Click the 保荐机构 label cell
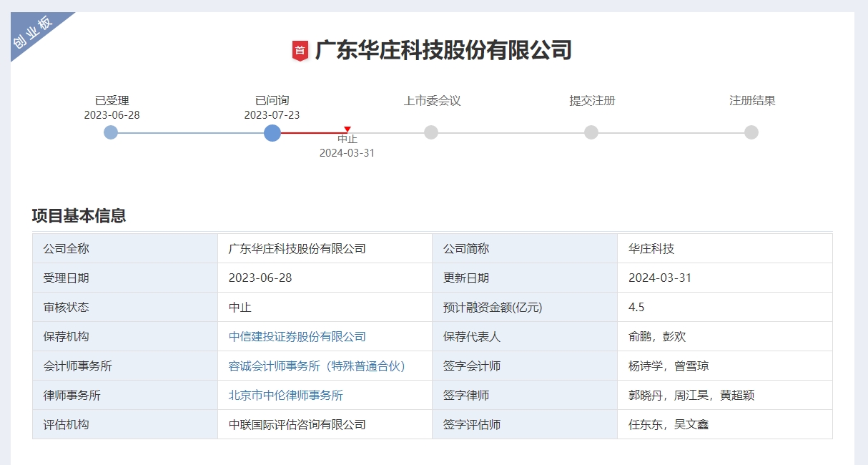868x465 pixels. tap(125, 336)
